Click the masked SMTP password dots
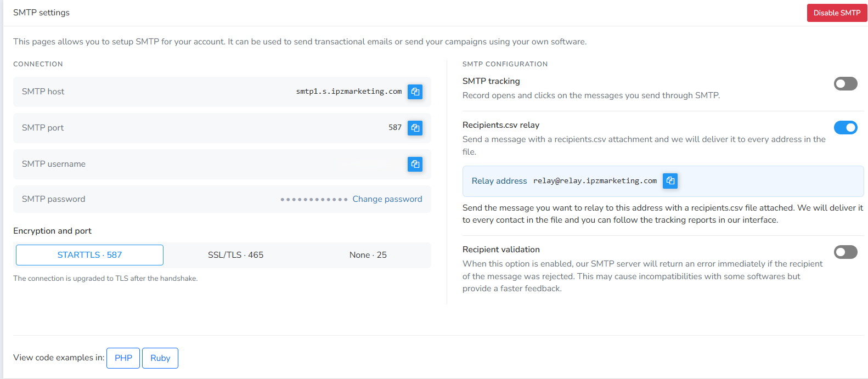 [x=314, y=200]
